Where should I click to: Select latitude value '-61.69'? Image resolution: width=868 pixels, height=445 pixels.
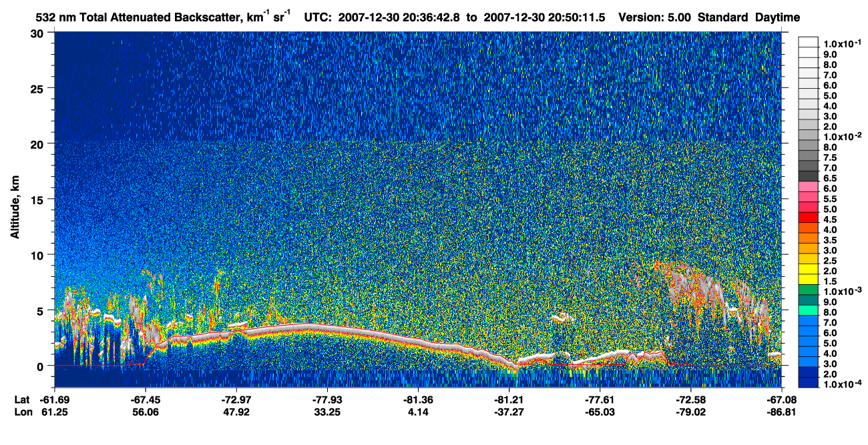click(54, 400)
